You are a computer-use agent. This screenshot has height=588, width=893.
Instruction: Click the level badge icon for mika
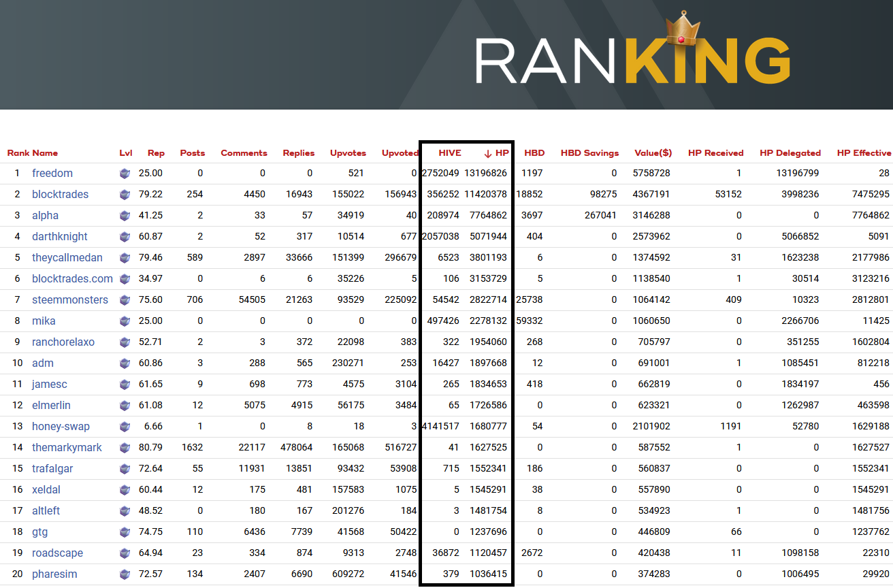click(125, 321)
